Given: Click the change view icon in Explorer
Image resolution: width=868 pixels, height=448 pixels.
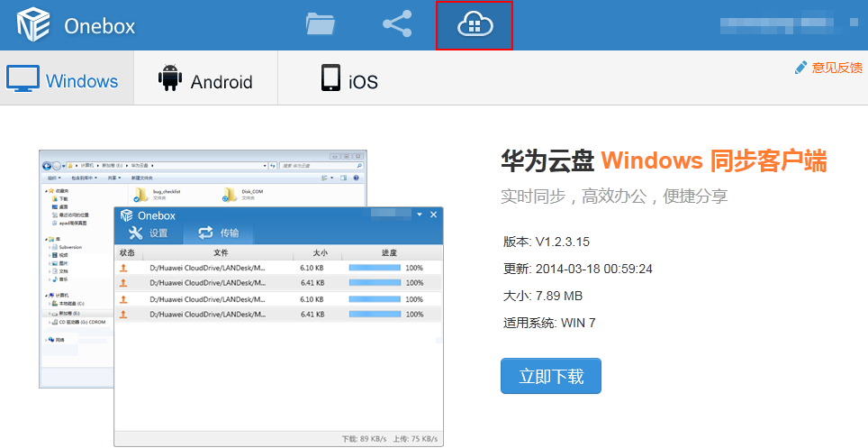Looking at the screenshot, I should point(325,178).
